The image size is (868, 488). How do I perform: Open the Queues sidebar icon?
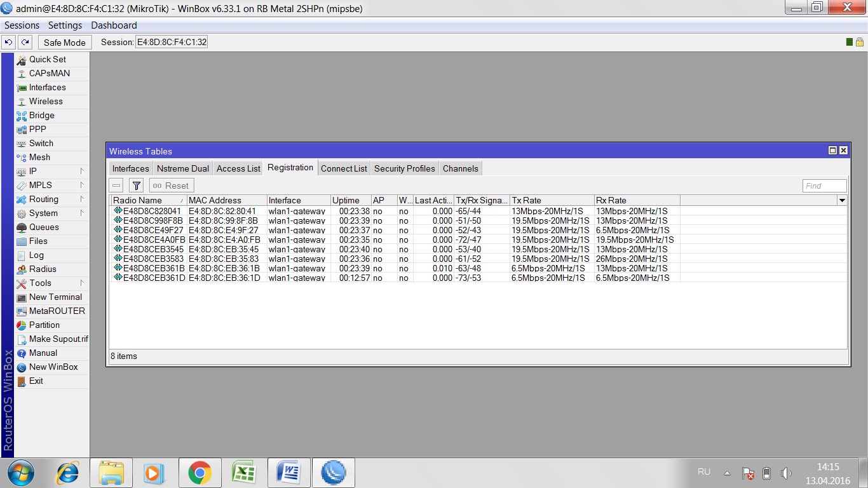tap(22, 227)
